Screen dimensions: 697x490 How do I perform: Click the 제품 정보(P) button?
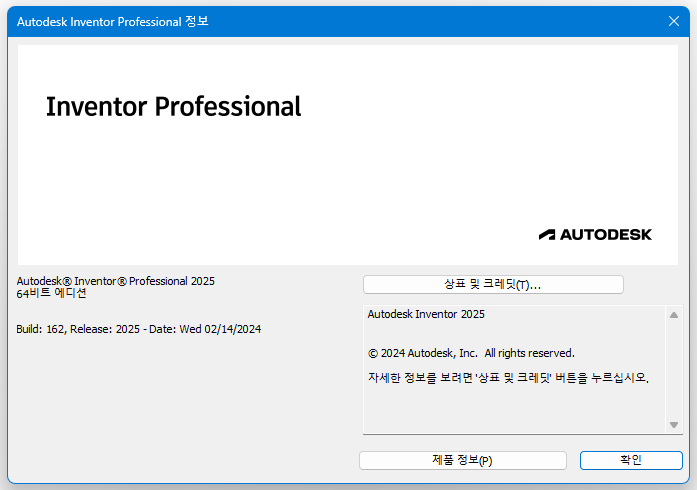click(x=462, y=460)
